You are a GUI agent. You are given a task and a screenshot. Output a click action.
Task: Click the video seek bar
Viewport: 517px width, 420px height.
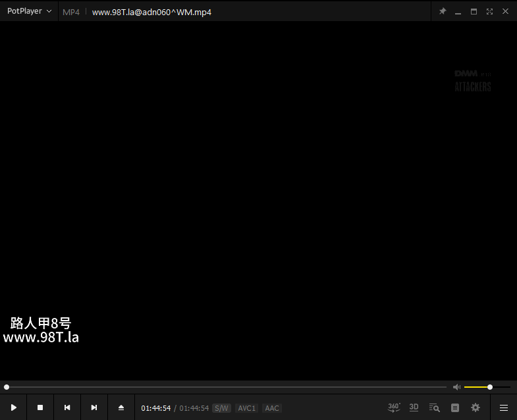click(224, 387)
